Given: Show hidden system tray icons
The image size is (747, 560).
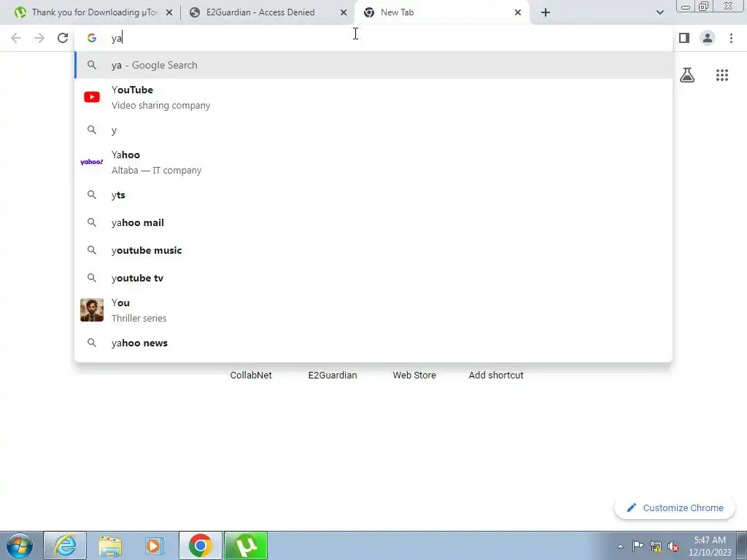Looking at the screenshot, I should tap(620, 546).
